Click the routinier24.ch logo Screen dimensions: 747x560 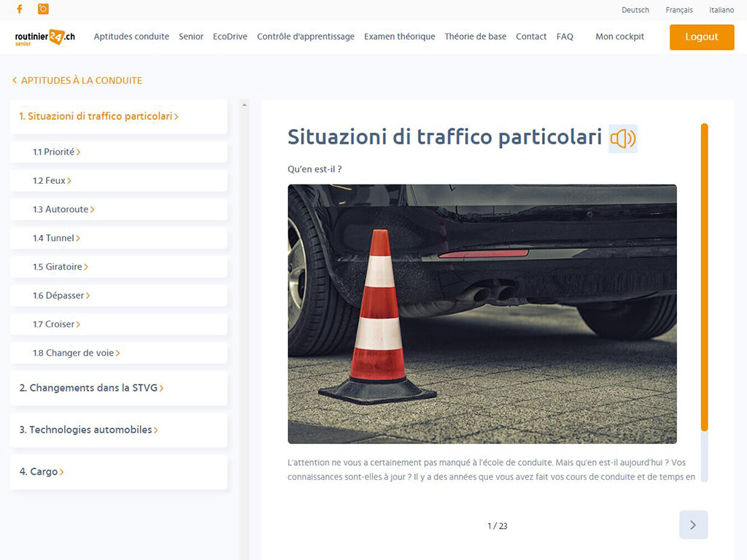[45, 37]
